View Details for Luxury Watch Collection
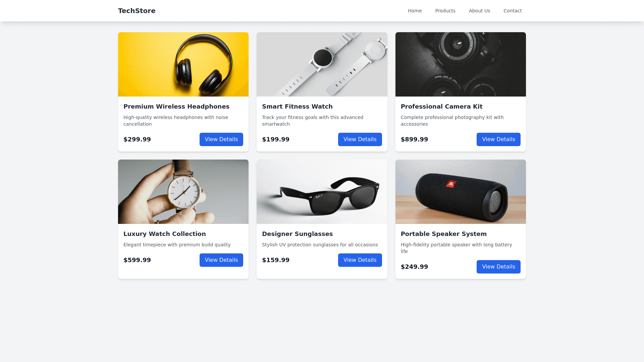This screenshot has width=644, height=362. pos(221,260)
